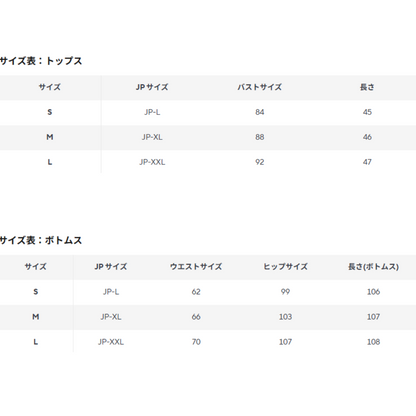Image resolution: width=416 pixels, height=416 pixels.
Task: Select bottoms length value 108
Action: tap(373, 342)
